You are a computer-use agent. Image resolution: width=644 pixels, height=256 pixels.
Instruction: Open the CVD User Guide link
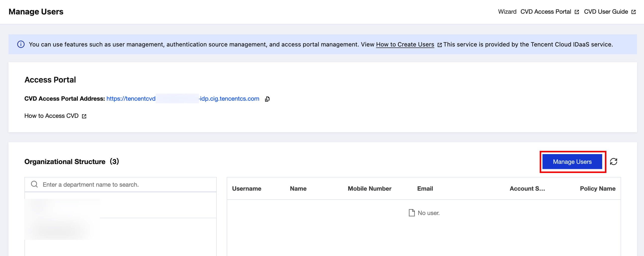click(x=605, y=12)
